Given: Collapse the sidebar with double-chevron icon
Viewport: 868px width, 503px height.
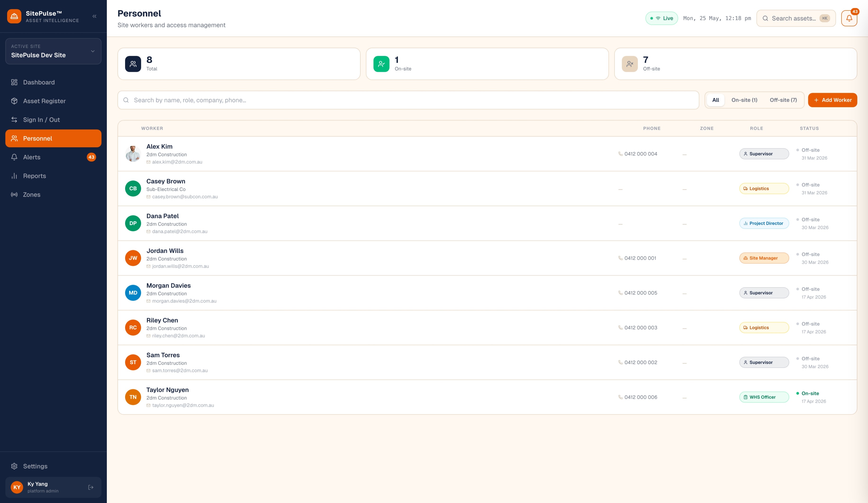Looking at the screenshot, I should tap(94, 16).
